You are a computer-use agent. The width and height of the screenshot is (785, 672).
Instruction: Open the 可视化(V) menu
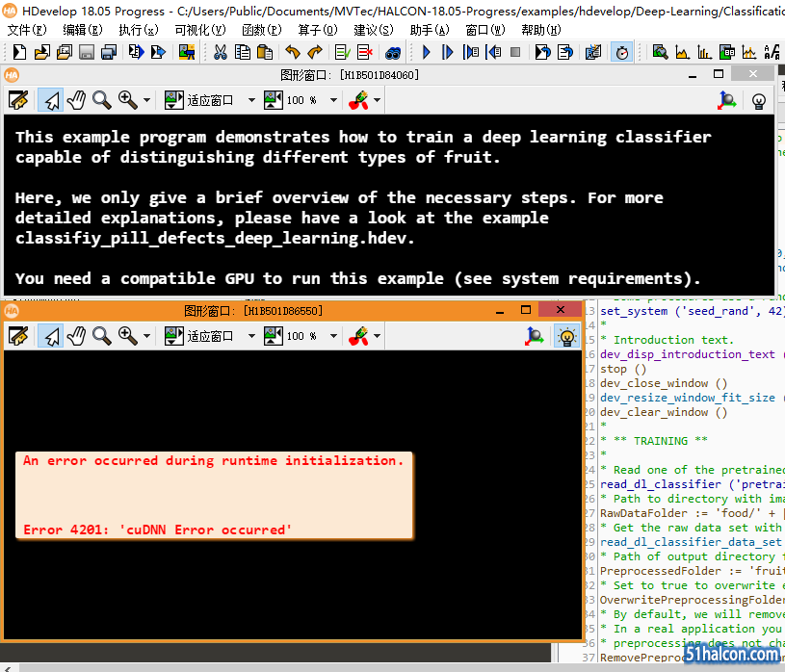pyautogui.click(x=200, y=30)
